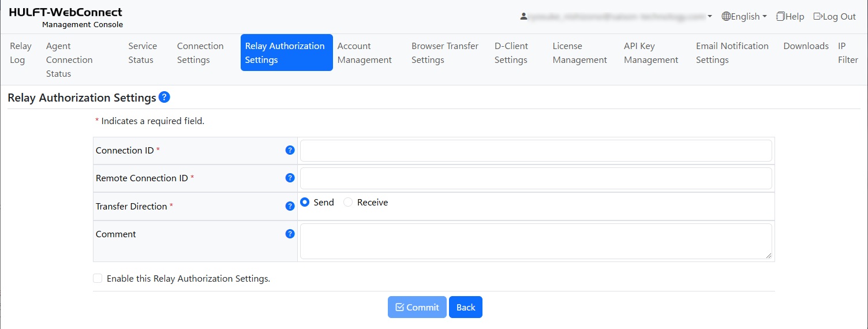868x329 pixels.
Task: Focus the Remote Connection ID input field
Action: pos(536,178)
